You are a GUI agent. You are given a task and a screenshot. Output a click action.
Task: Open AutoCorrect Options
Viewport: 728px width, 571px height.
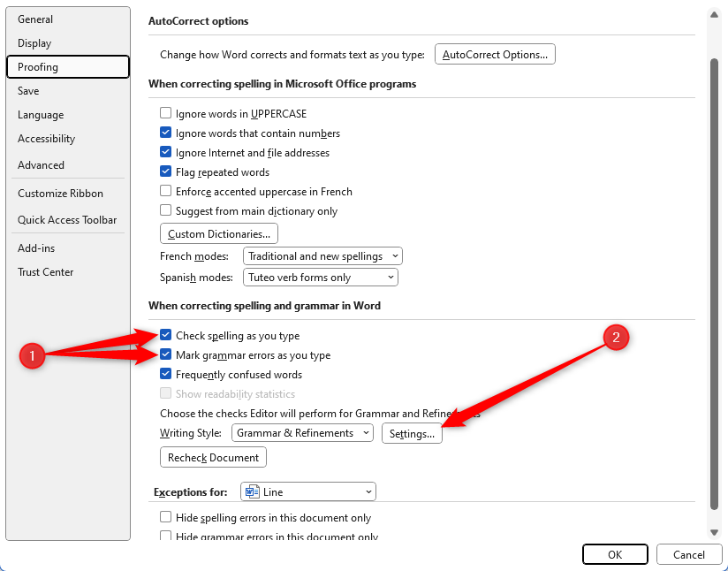click(495, 53)
